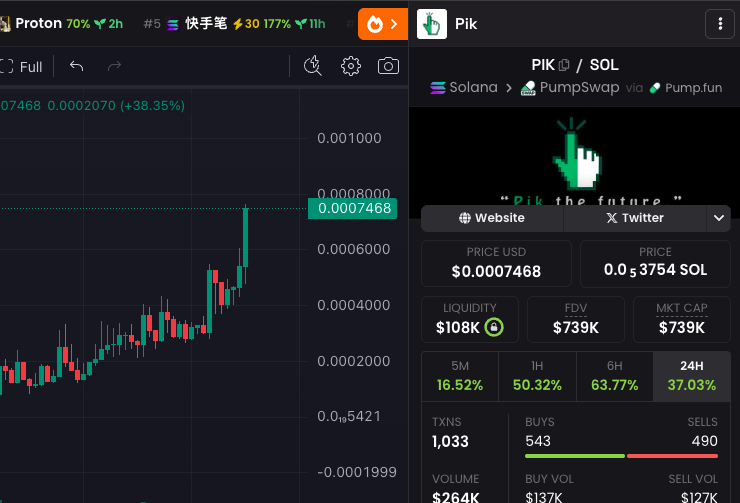Viewport: 740px width, 503px height.
Task: Click the -0.0001999 price axis label
Action: pos(357,472)
